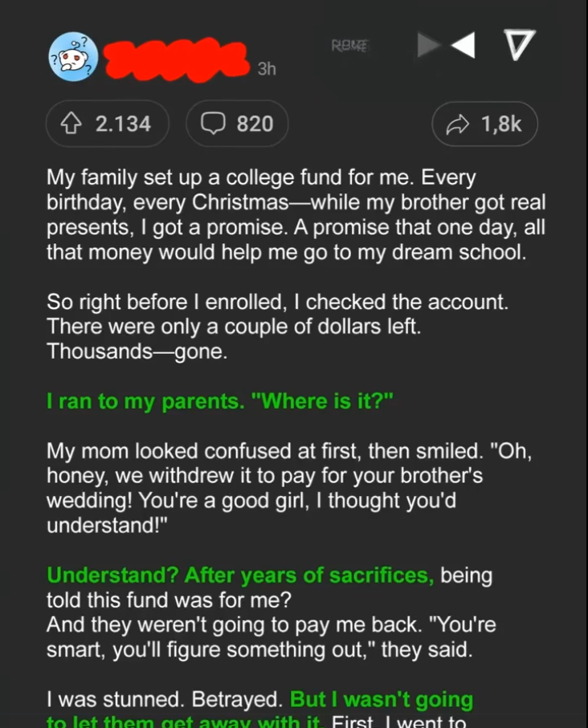Select the 'I ran to my parents' green line
This screenshot has height=728, width=588.
pyautogui.click(x=220, y=401)
